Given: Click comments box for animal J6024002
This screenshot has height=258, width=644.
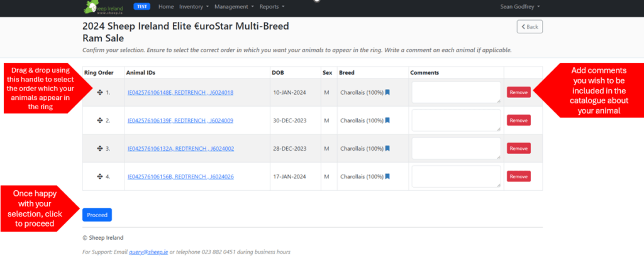Looking at the screenshot, I should pos(457,148).
